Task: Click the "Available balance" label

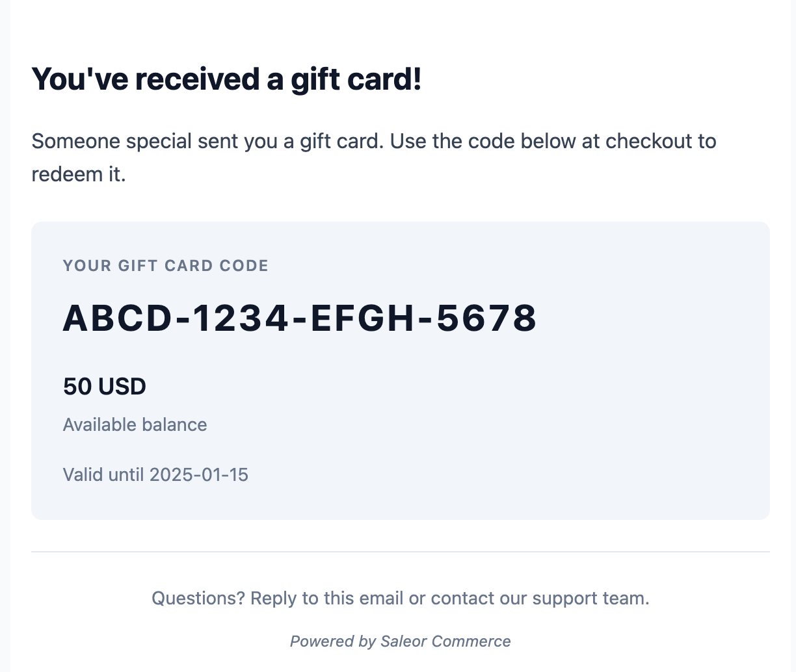Action: pyautogui.click(x=135, y=425)
